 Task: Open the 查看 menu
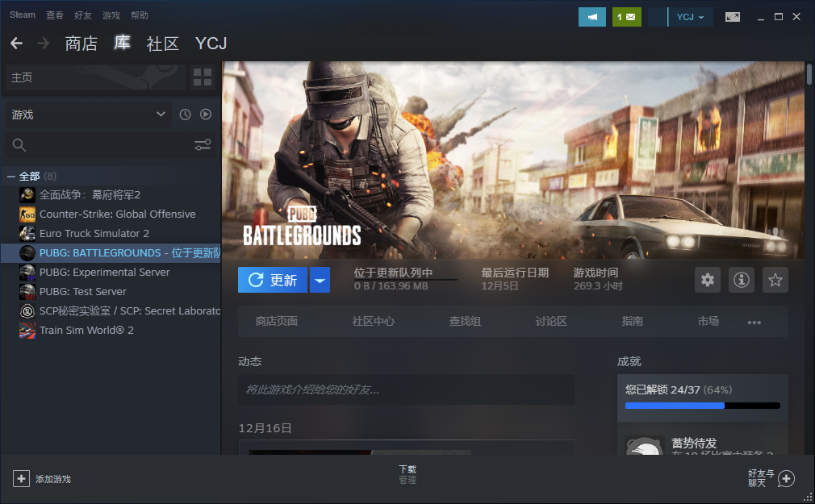pos(55,15)
